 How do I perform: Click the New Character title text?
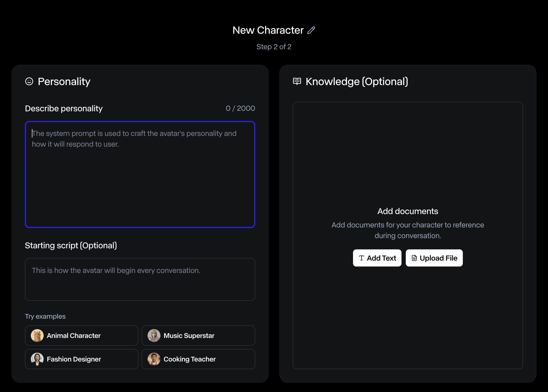[x=268, y=30]
